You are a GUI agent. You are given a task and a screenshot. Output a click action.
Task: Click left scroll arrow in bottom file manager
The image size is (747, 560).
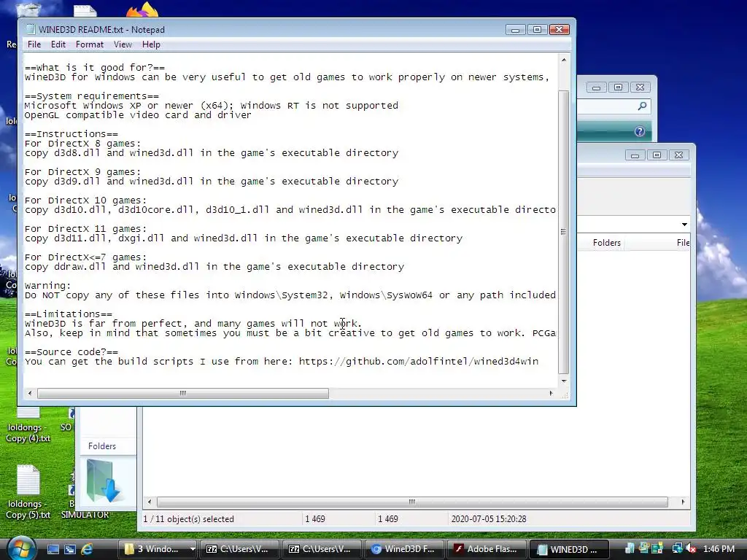coord(150,502)
